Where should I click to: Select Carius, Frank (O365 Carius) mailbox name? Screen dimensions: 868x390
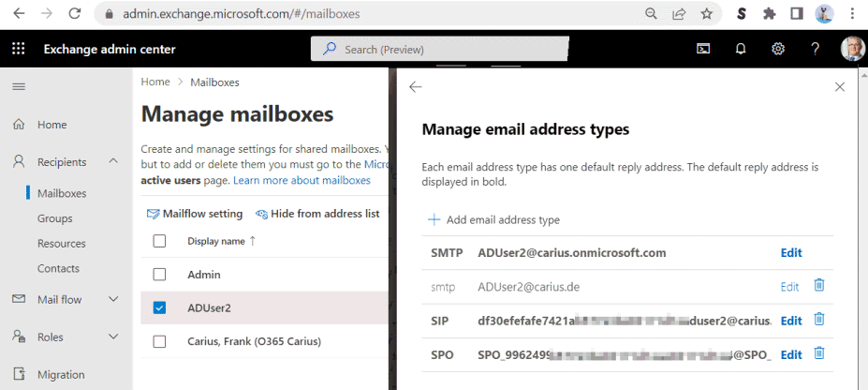(254, 342)
